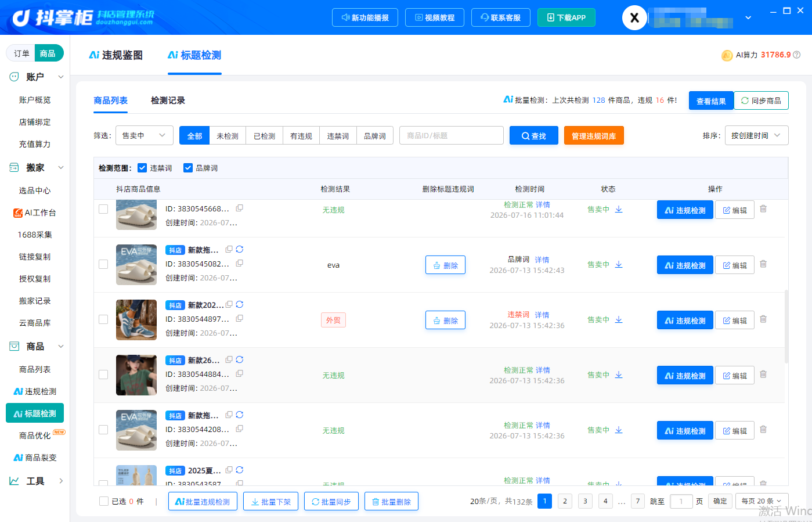Open 详情 link in 外贸 violation row

coord(542,315)
